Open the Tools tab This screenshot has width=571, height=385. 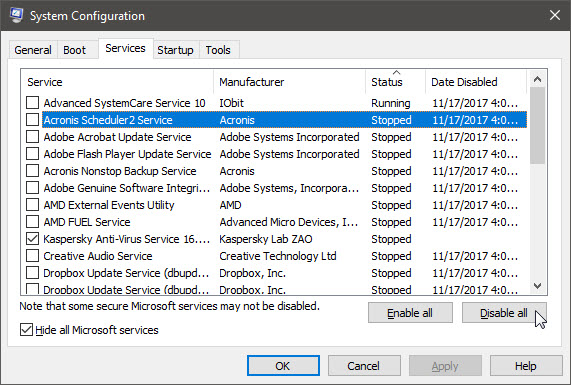218,50
